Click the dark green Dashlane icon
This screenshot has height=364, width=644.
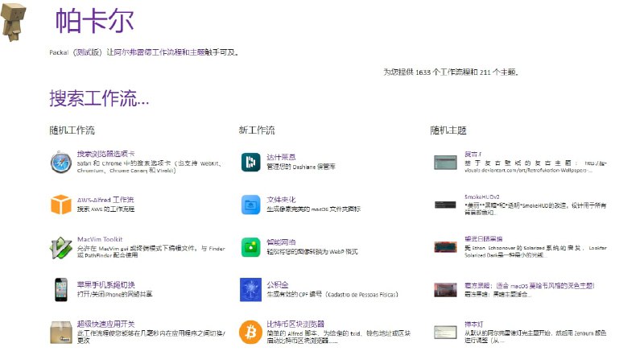(x=250, y=162)
